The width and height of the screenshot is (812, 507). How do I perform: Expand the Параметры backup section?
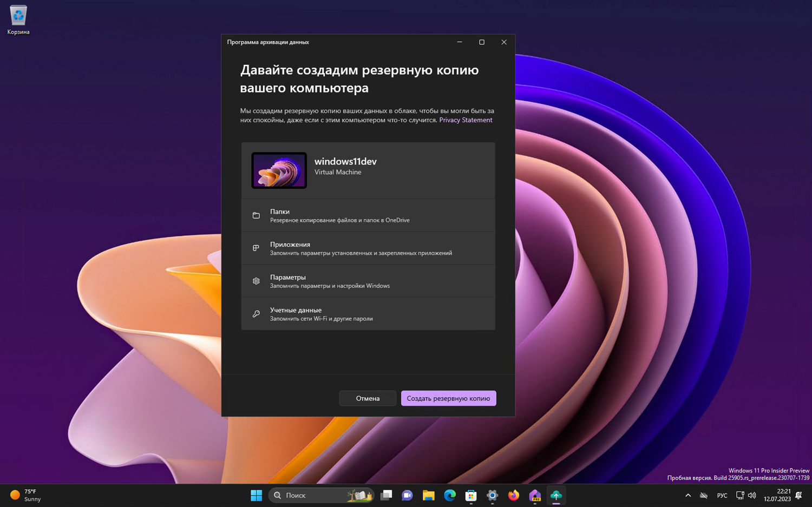[368, 281]
